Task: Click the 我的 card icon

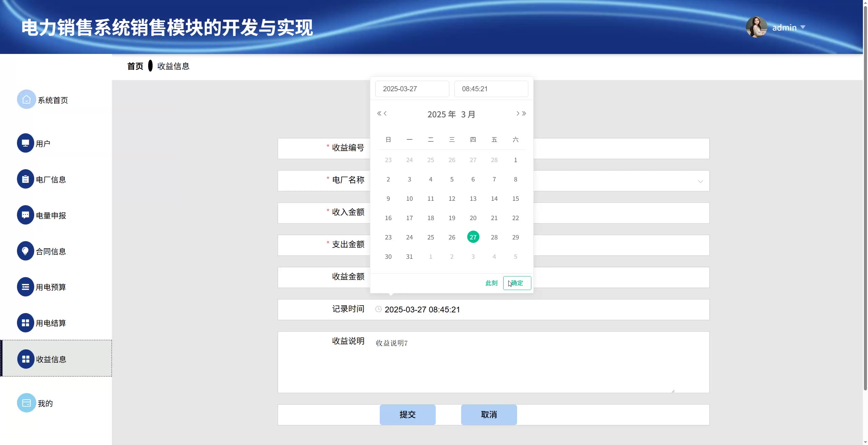Action: (26, 403)
